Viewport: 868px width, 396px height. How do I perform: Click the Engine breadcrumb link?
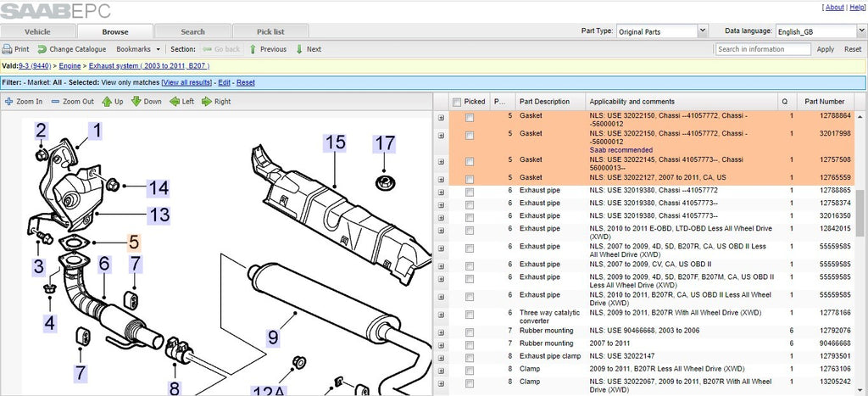click(x=70, y=66)
